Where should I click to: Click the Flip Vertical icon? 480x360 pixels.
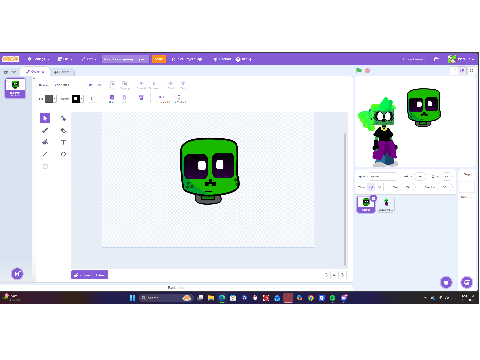(179, 98)
